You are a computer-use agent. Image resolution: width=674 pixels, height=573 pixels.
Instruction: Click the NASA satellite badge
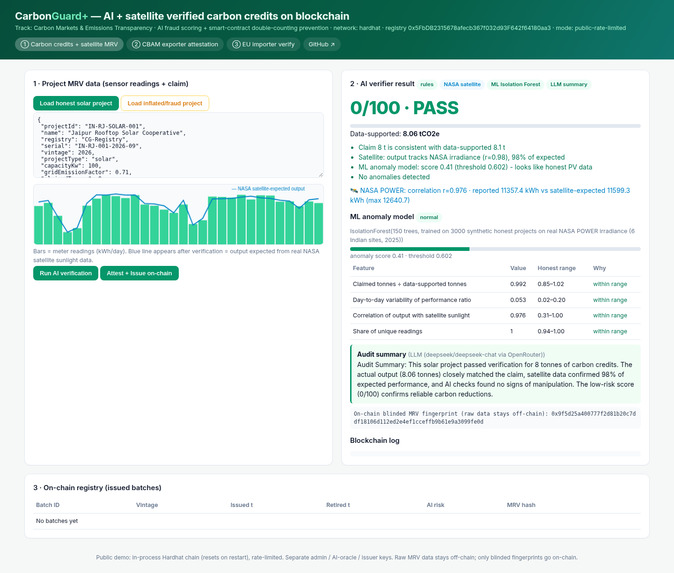click(462, 84)
